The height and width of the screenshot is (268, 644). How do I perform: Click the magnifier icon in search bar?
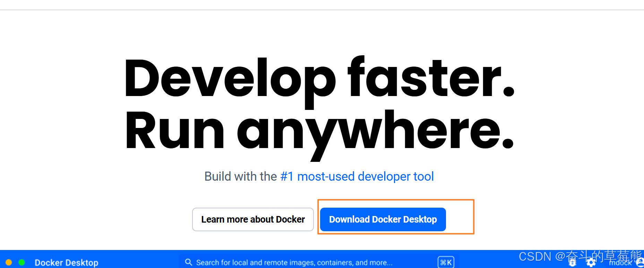click(x=189, y=262)
